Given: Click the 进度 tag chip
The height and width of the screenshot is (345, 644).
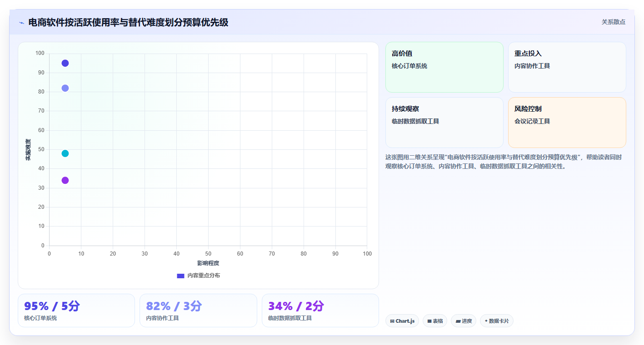Looking at the screenshot, I should (464, 321).
